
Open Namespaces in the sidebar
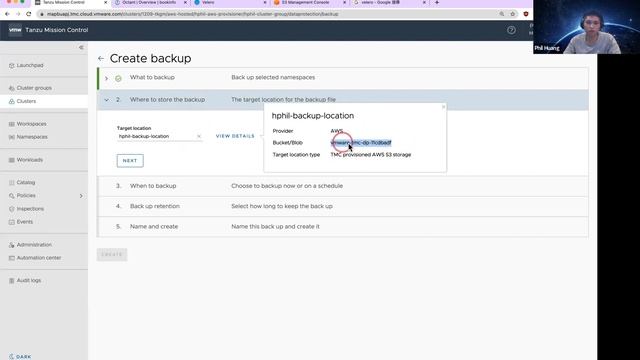[x=32, y=137]
